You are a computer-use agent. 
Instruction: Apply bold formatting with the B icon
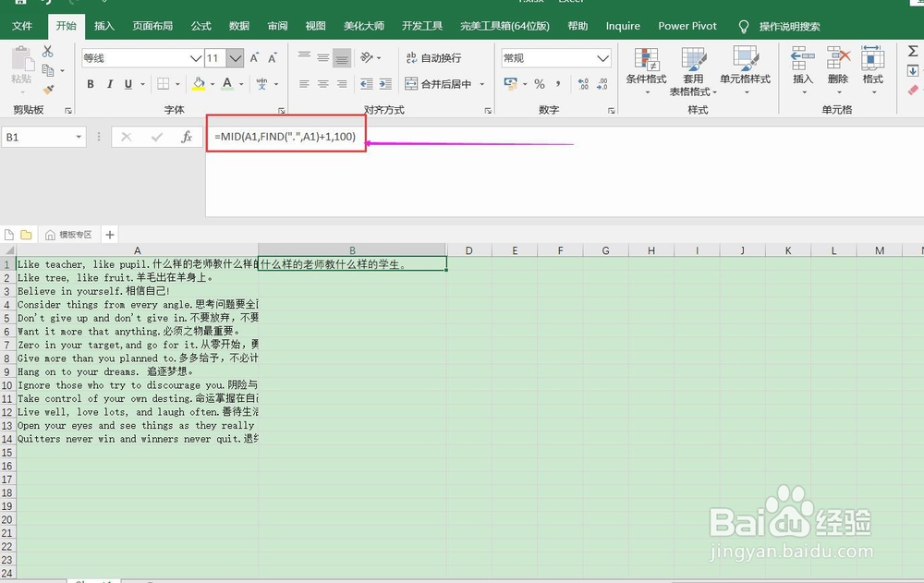coord(90,83)
